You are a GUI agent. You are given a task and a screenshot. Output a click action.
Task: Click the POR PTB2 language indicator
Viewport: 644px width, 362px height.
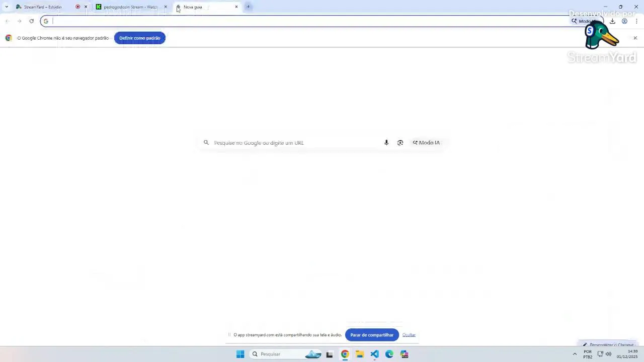[588, 354]
